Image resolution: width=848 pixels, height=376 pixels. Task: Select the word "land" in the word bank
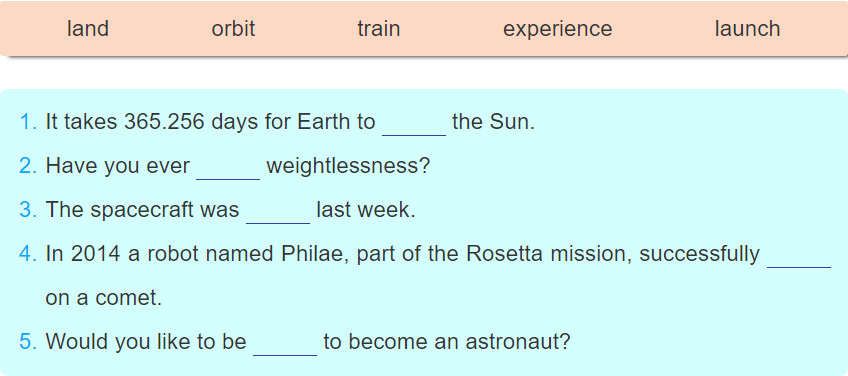point(88,28)
